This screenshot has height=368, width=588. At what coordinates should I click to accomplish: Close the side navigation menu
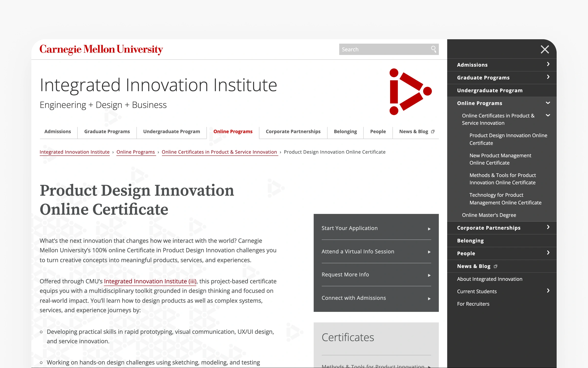coord(545,49)
